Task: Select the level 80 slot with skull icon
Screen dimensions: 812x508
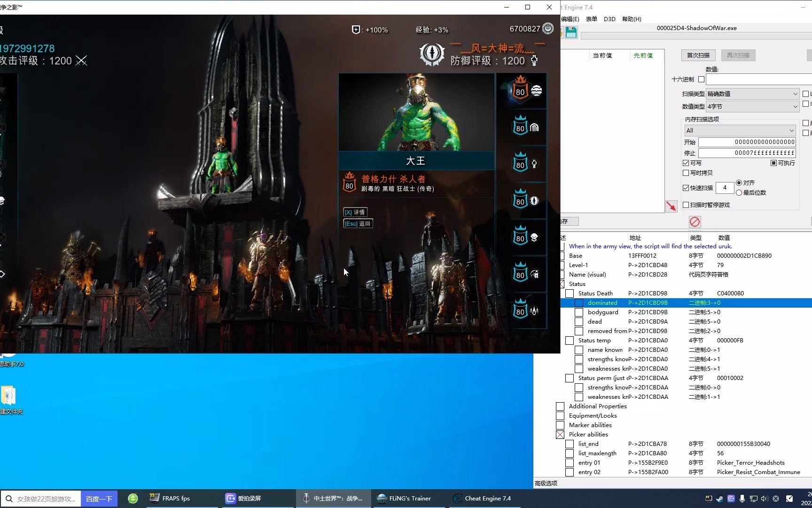Action: pos(522,238)
